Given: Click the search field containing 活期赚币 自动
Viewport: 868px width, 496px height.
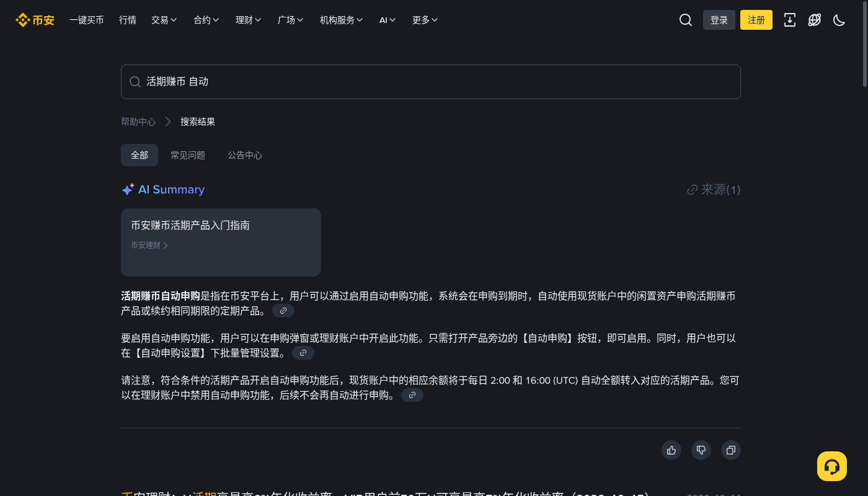Looking at the screenshot, I should pyautogui.click(x=431, y=82).
